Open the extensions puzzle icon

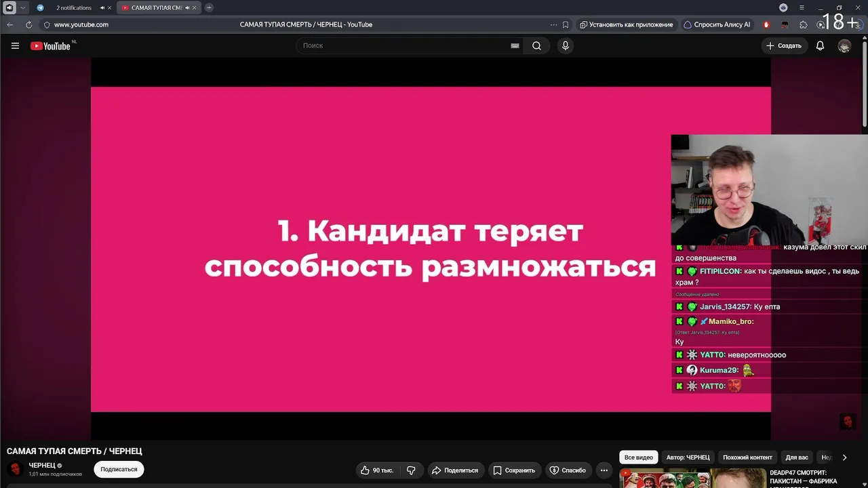pos(804,24)
